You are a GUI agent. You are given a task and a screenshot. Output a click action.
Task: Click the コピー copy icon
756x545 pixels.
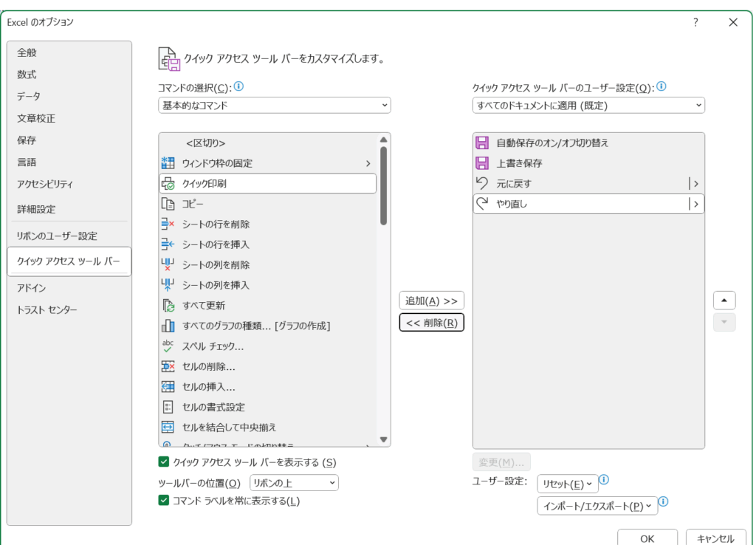tap(168, 204)
